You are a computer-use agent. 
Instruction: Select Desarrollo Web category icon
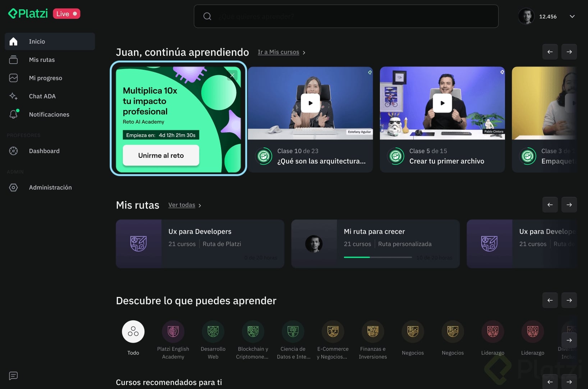click(x=213, y=331)
